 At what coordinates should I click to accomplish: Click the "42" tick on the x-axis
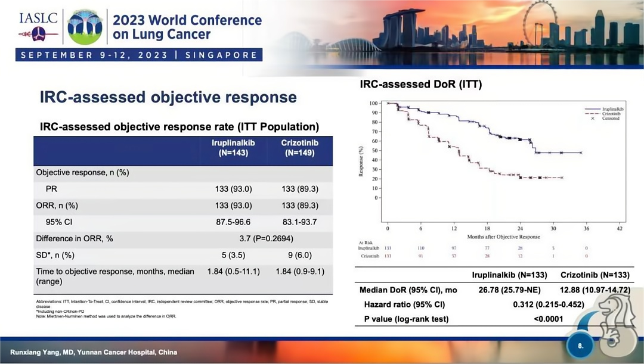click(x=620, y=229)
